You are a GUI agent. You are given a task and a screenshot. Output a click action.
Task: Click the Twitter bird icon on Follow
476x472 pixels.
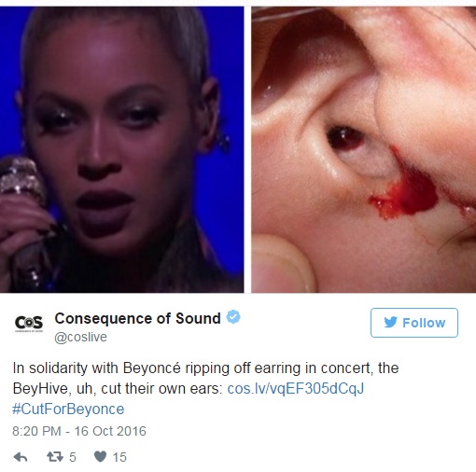(390, 322)
